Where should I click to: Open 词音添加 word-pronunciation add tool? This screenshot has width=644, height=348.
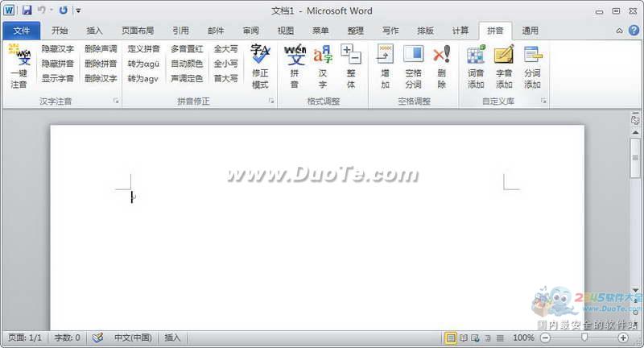click(476, 64)
